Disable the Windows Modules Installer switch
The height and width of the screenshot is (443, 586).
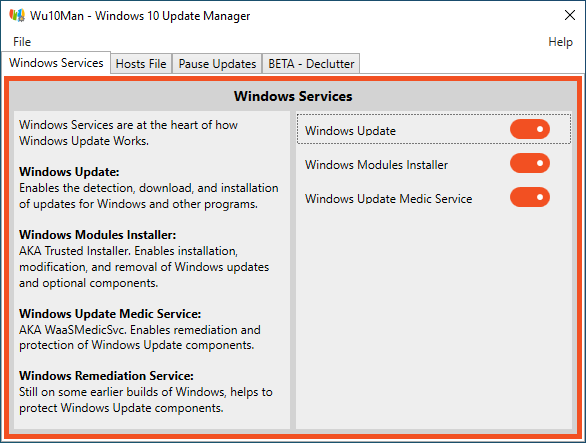pyautogui.click(x=530, y=163)
